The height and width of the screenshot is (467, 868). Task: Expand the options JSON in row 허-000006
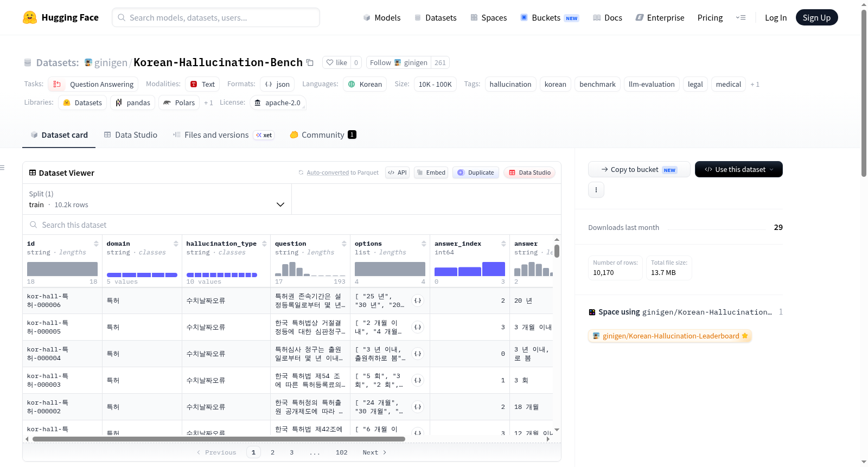(x=418, y=300)
